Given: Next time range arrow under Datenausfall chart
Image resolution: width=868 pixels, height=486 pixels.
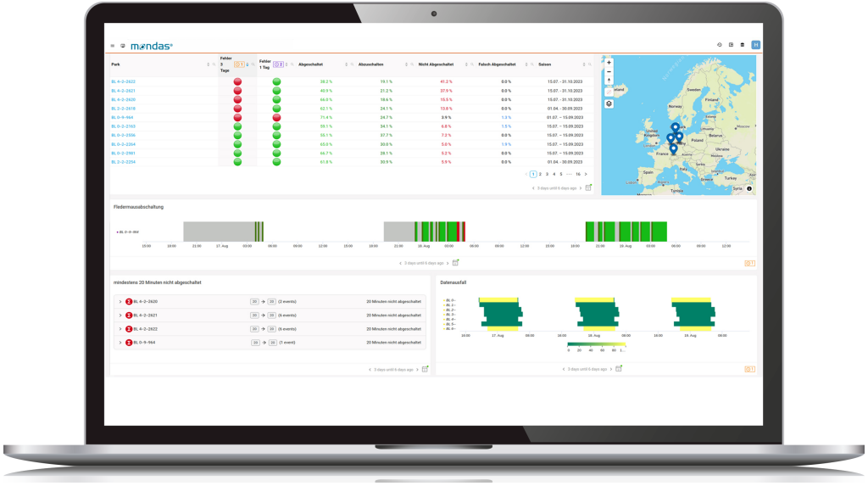Looking at the screenshot, I should click(611, 369).
